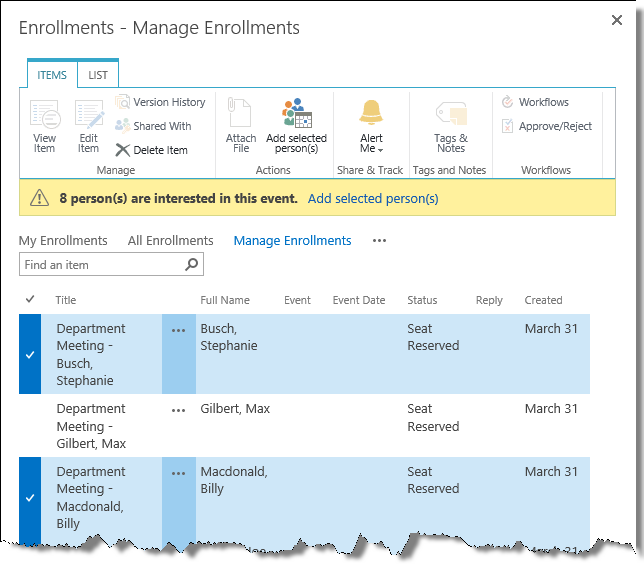
Task: Open the All Enrollments view
Action: (170, 241)
